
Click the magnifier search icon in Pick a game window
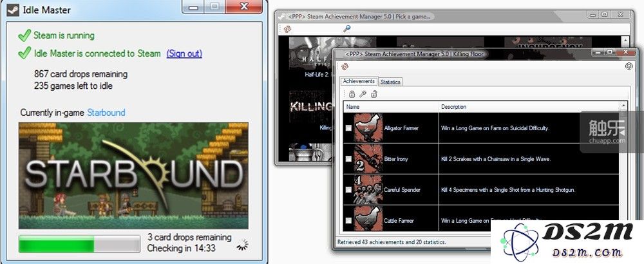(x=347, y=29)
